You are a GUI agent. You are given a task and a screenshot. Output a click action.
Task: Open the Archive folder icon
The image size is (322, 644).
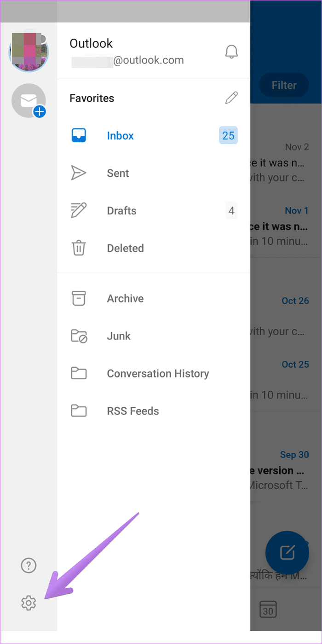click(79, 298)
